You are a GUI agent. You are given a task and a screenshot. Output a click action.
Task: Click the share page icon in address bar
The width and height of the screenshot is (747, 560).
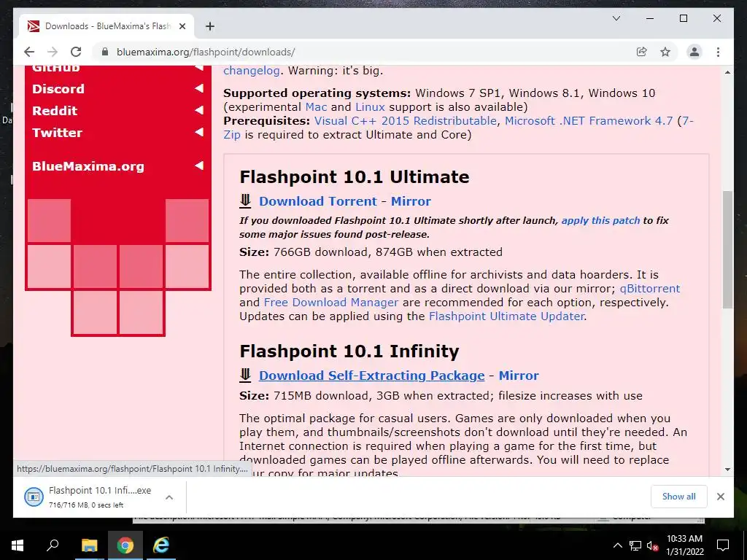pyautogui.click(x=642, y=52)
